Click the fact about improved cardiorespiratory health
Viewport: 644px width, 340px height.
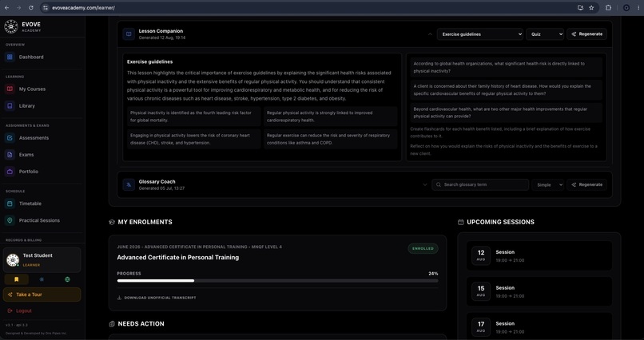click(331, 117)
